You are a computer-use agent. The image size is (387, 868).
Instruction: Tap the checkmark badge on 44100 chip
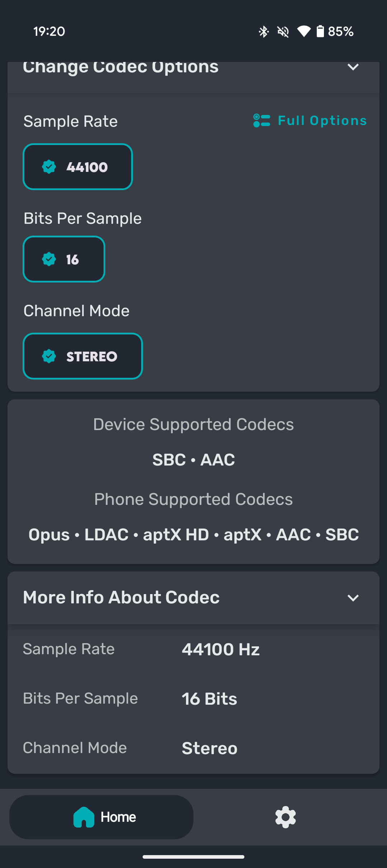click(x=49, y=167)
